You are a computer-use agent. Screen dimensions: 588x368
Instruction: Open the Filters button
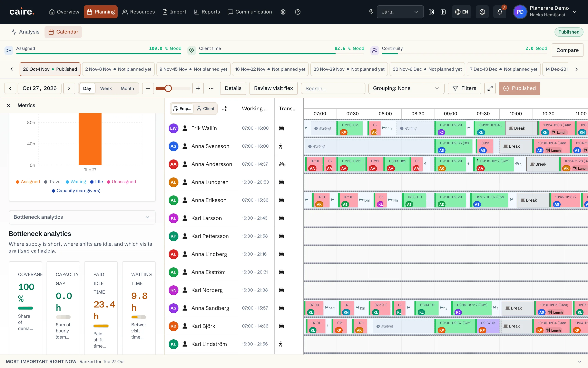(464, 88)
